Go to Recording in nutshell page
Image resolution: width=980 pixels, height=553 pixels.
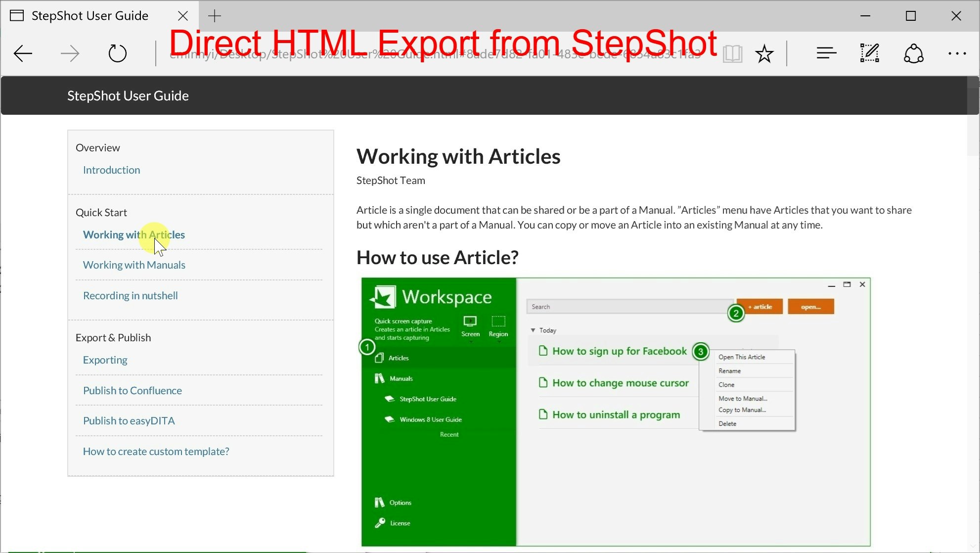[130, 295]
